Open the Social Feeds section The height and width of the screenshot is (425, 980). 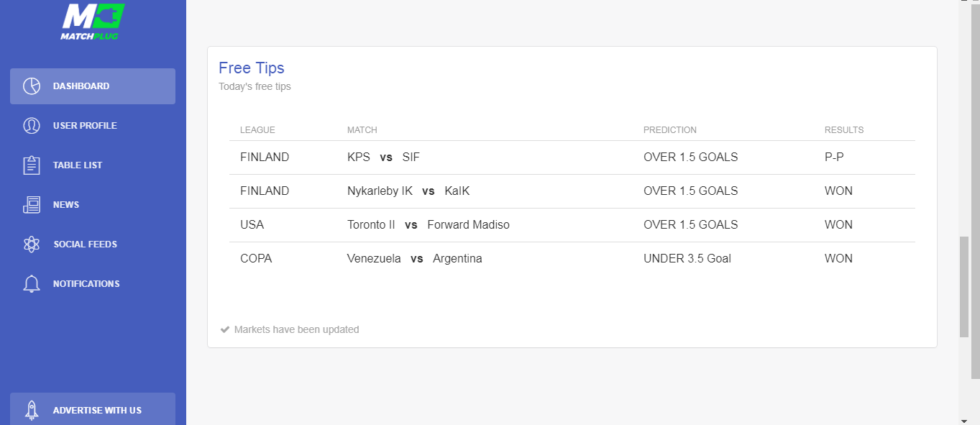tap(93, 245)
